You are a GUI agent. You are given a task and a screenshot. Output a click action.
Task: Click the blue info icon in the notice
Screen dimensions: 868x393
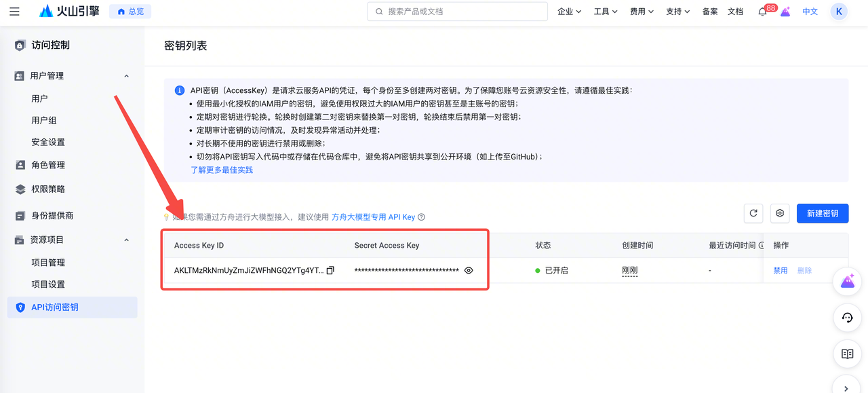coord(180,90)
